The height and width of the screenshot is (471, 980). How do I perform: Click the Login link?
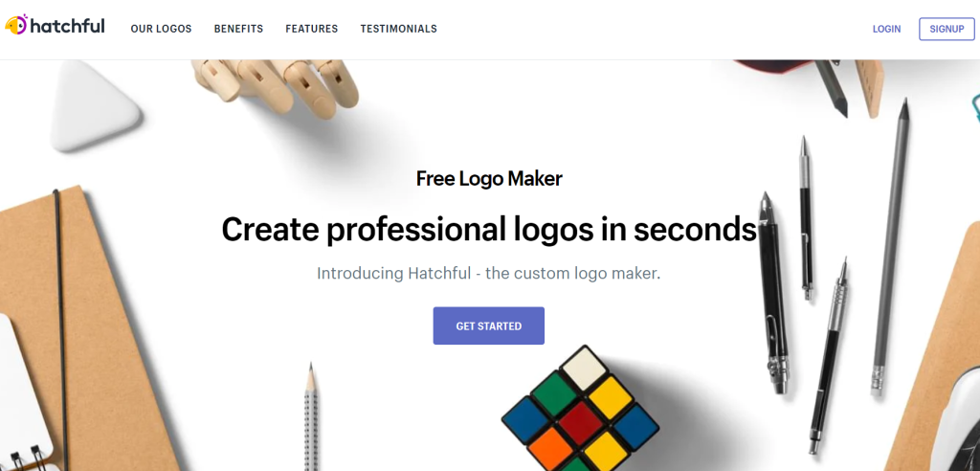886,29
